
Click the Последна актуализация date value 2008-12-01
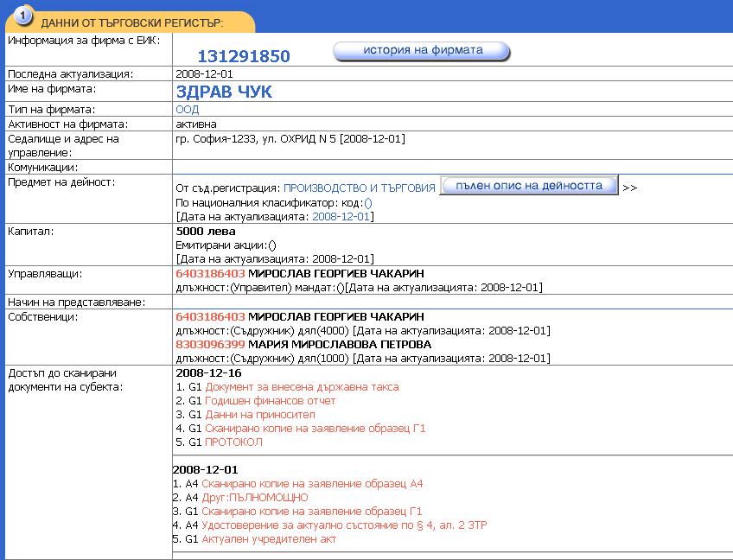click(204, 73)
